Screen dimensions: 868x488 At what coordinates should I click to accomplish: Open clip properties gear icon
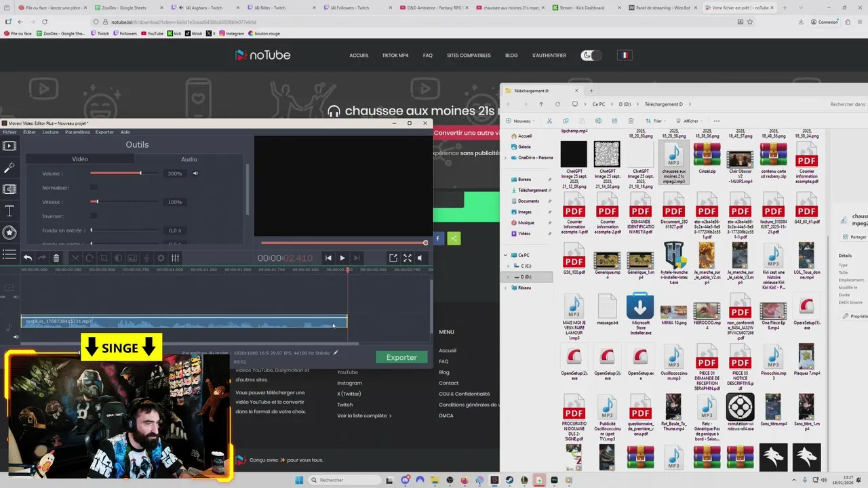coord(161,258)
